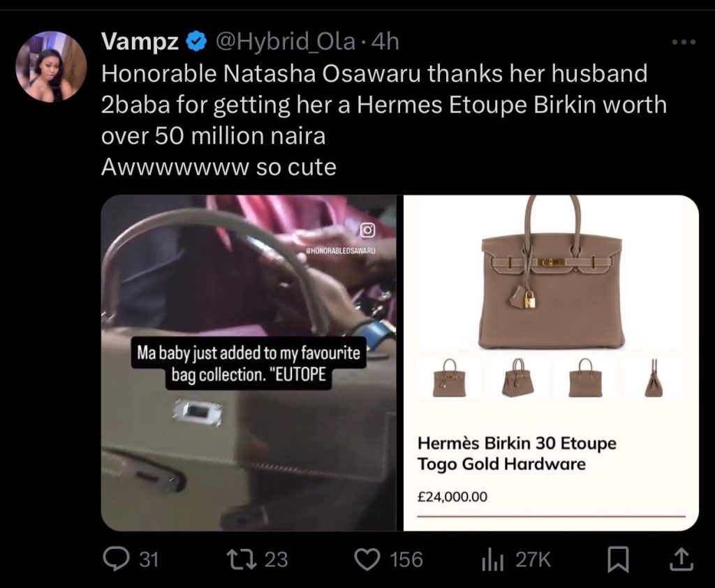Click the 4h timestamp of the tweet
Screen dimensions: 715x588
[385, 42]
